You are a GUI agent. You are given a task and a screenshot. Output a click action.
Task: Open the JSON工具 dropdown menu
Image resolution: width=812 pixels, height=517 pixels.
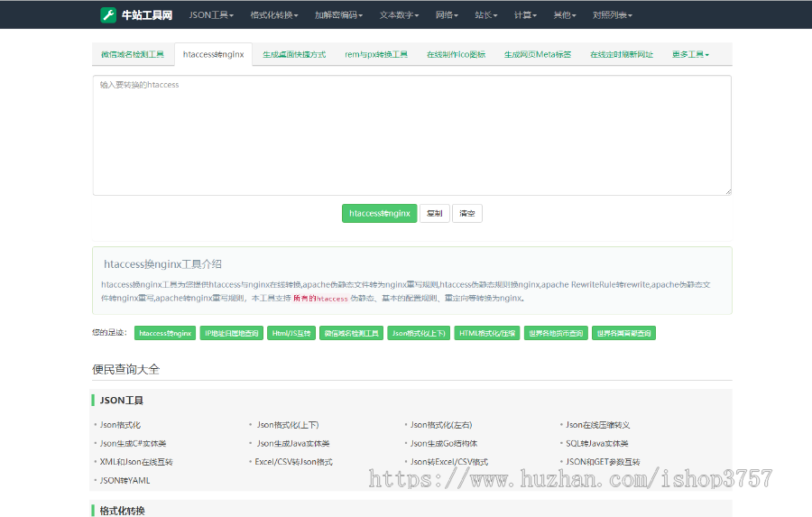coord(211,15)
